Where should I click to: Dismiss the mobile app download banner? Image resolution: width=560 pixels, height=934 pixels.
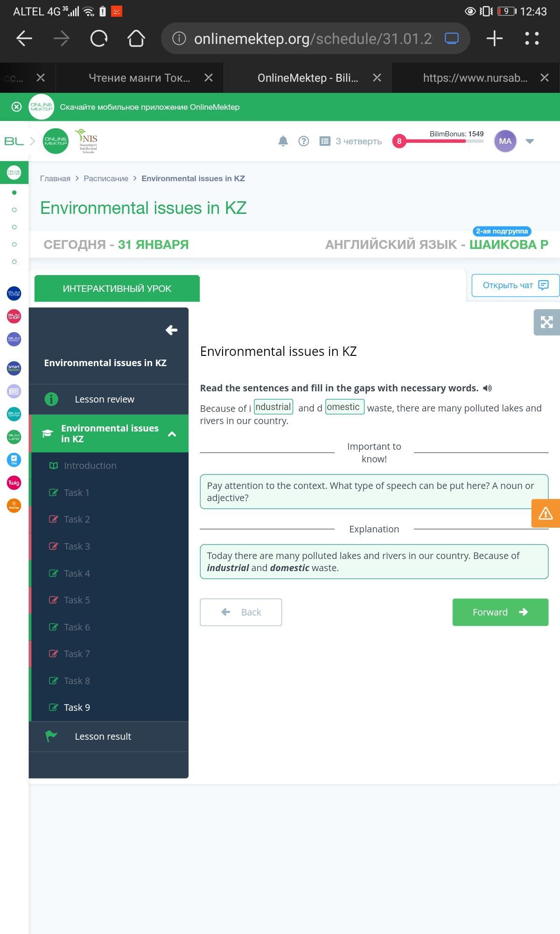pyautogui.click(x=16, y=107)
